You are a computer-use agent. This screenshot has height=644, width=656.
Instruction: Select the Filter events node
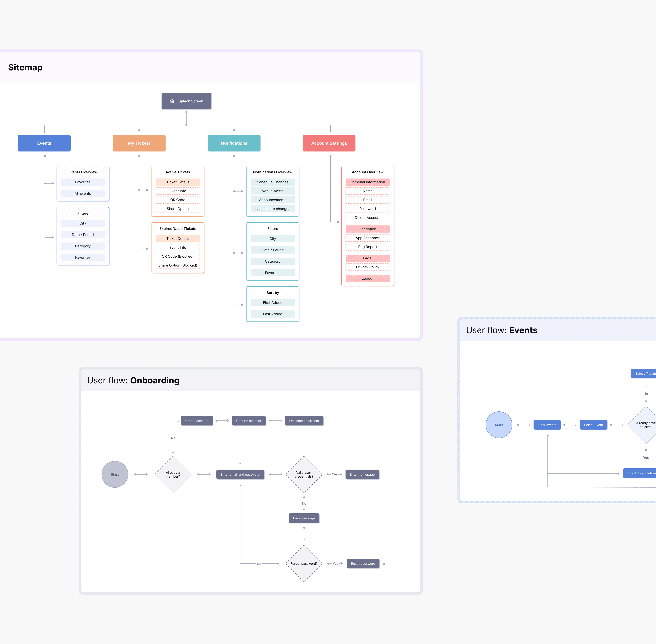point(547,425)
